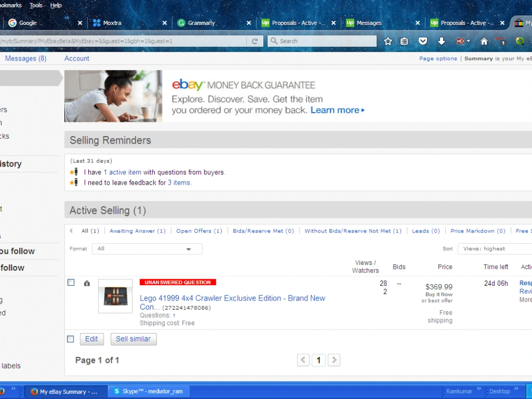This screenshot has width=532, height=399.
Task: Close the Messages tab
Action: [418, 23]
